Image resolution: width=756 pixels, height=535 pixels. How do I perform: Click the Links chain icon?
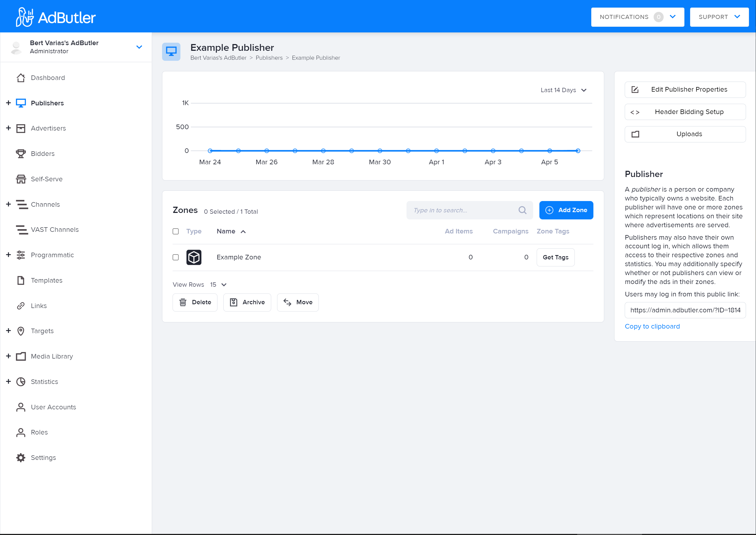click(21, 306)
